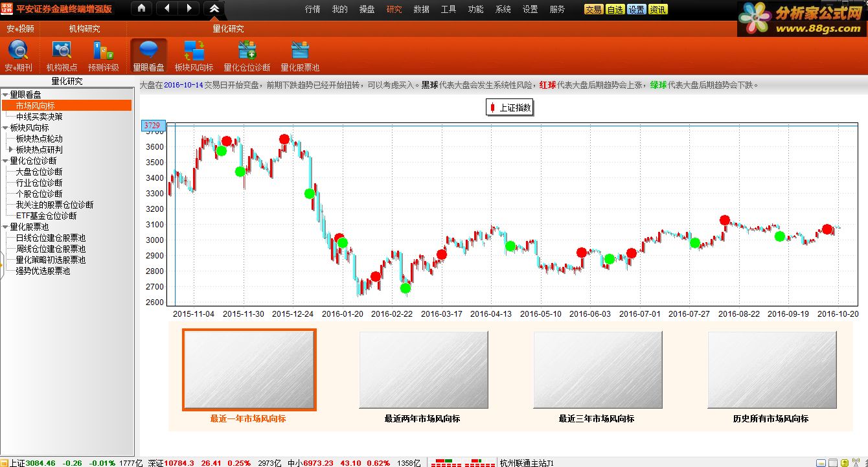Open the 板块风向标 squares icon
Image resolution: width=868 pixels, height=467 pixels.
[x=194, y=51]
